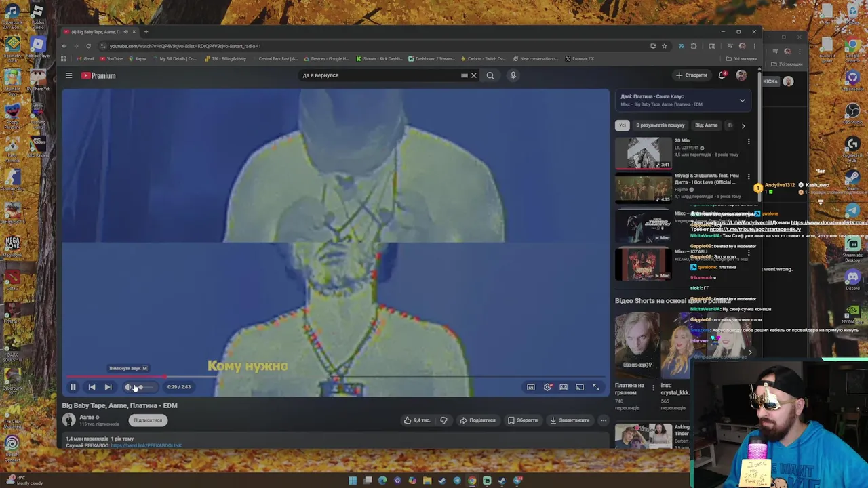This screenshot has width=868, height=488.
Task: Open the Chrome extensions puzzle icon
Action: 694,46
